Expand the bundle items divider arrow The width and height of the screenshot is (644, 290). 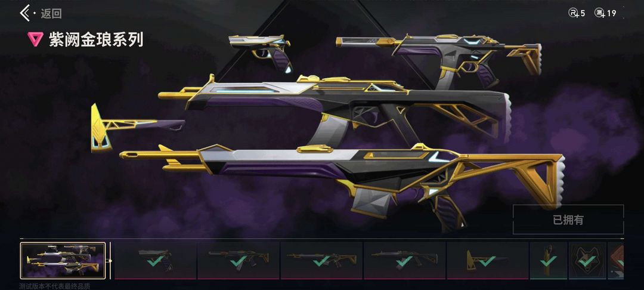click(110, 260)
